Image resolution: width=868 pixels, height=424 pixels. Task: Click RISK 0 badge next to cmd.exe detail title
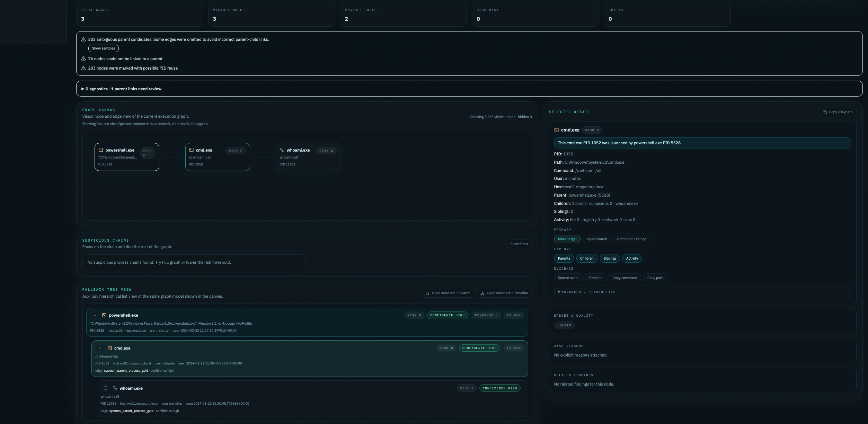click(x=592, y=130)
